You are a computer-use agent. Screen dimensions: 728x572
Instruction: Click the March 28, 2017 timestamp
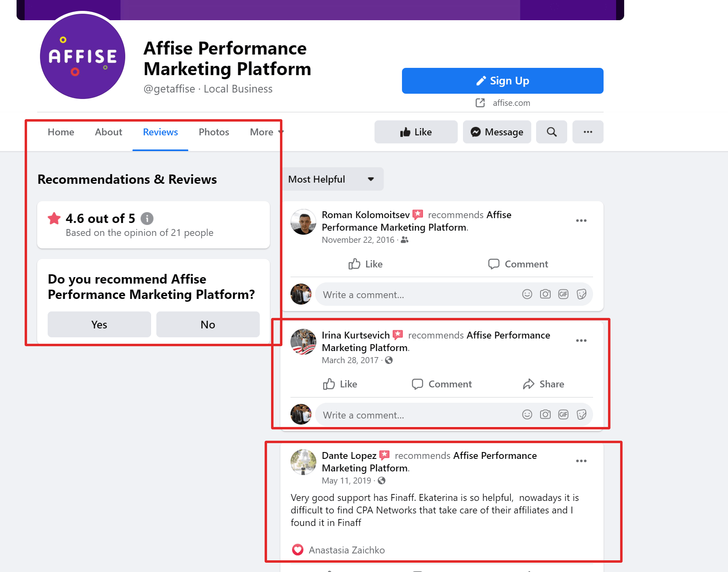pyautogui.click(x=350, y=360)
